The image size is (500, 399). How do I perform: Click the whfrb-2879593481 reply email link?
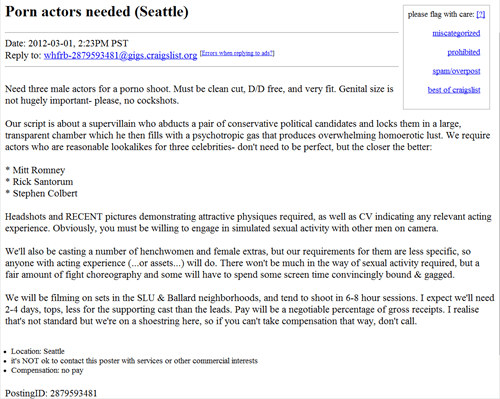pos(120,55)
